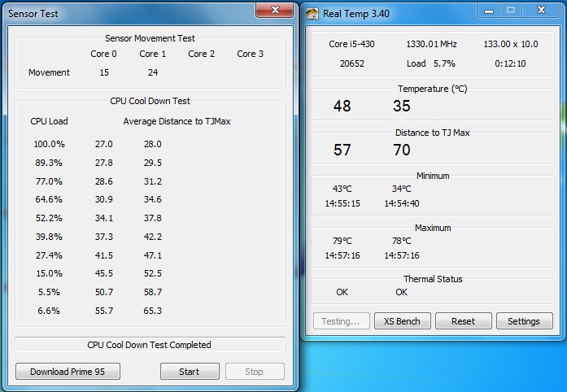Select the Core 3 column header

[250, 54]
